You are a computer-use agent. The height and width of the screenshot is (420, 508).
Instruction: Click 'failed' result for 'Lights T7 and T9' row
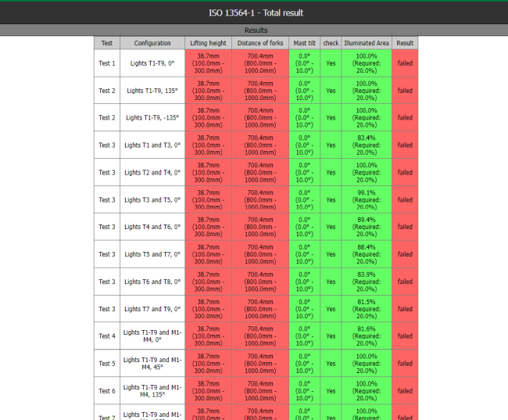click(405, 309)
